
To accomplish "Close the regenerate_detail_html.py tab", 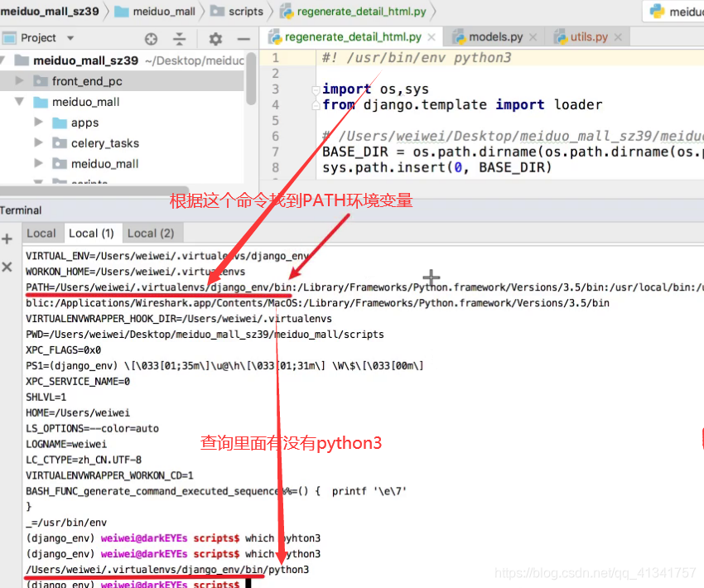I will (x=432, y=37).
